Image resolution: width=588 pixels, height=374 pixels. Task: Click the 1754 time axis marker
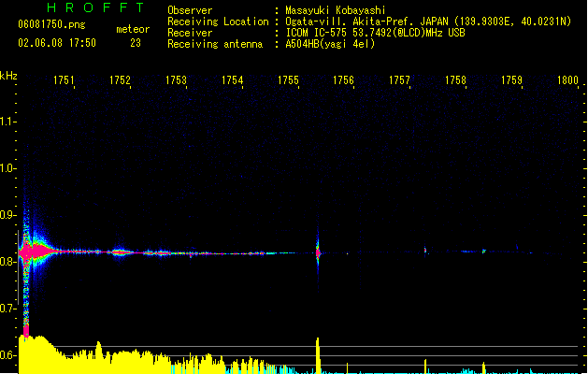pos(232,80)
